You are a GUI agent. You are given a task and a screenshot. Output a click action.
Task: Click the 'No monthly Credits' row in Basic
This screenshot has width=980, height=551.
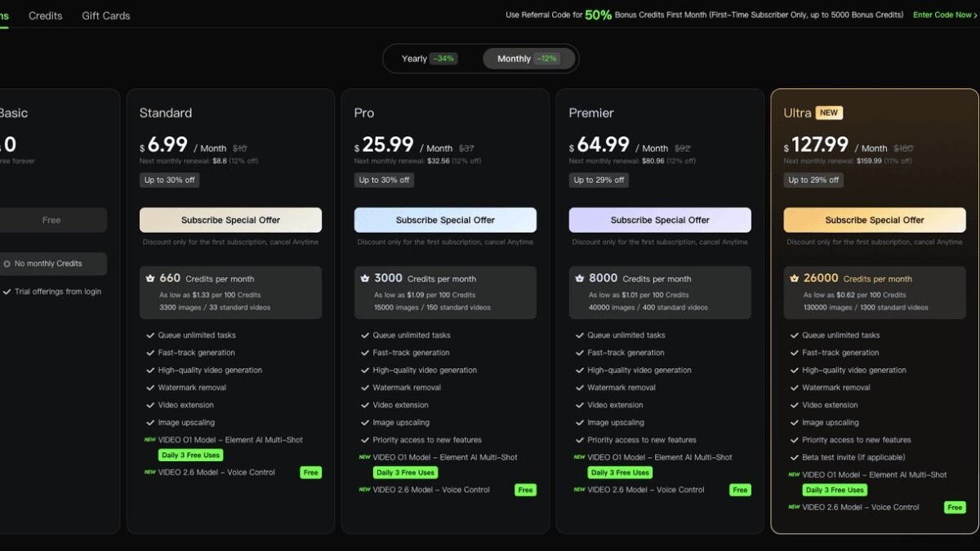(51, 264)
